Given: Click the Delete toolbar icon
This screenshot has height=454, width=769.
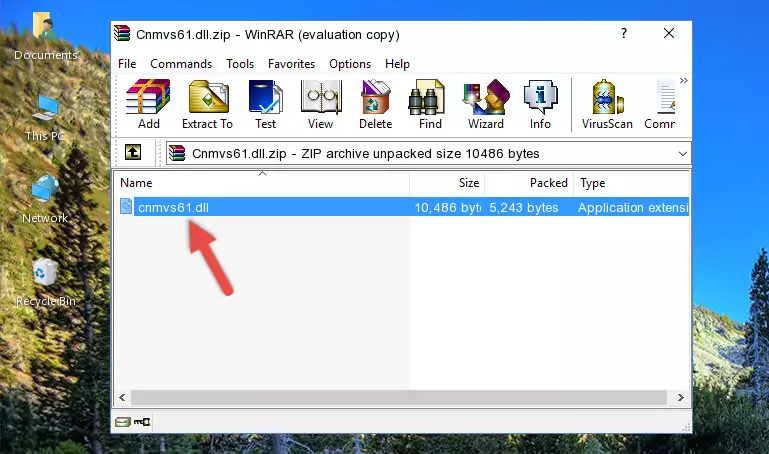Looking at the screenshot, I should (375, 104).
